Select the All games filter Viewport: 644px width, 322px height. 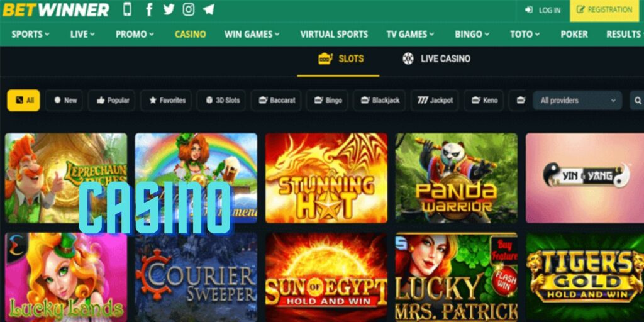pos(23,100)
